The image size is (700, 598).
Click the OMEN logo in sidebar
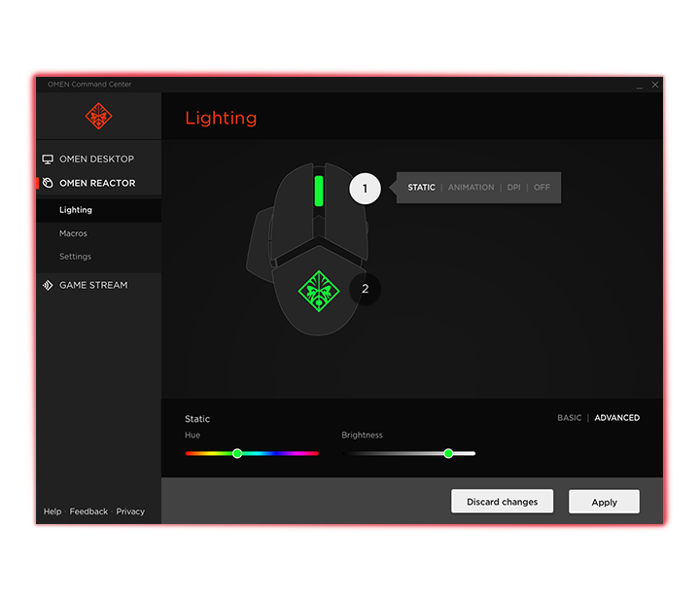[x=98, y=117]
